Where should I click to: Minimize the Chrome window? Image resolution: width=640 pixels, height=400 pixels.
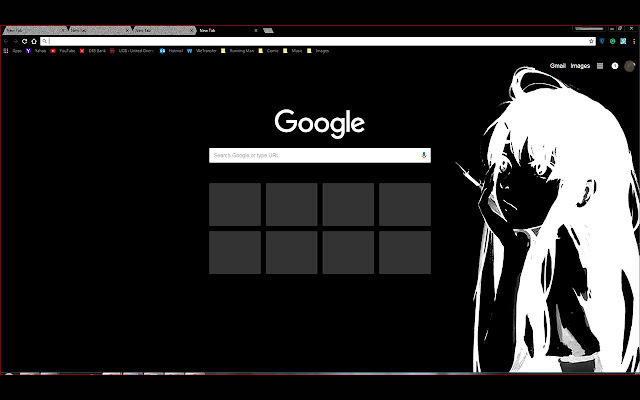click(612, 29)
